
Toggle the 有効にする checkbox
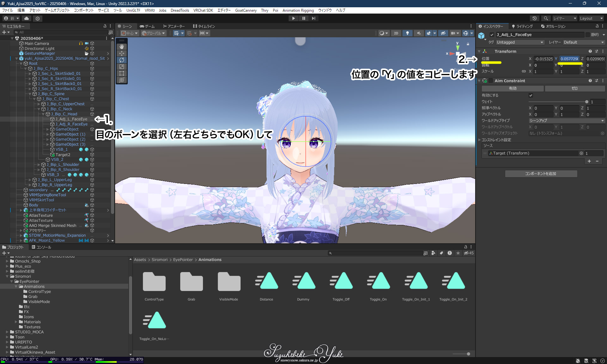pos(531,95)
